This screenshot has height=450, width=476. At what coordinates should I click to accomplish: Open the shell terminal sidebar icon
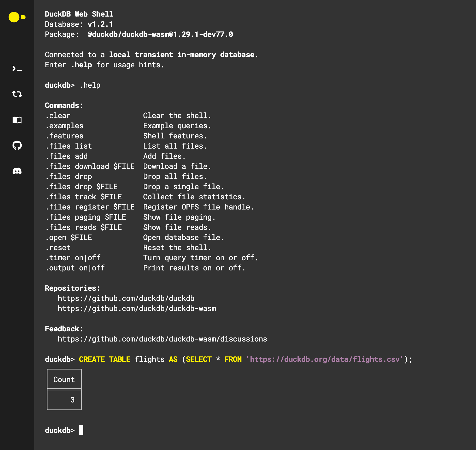tap(17, 69)
